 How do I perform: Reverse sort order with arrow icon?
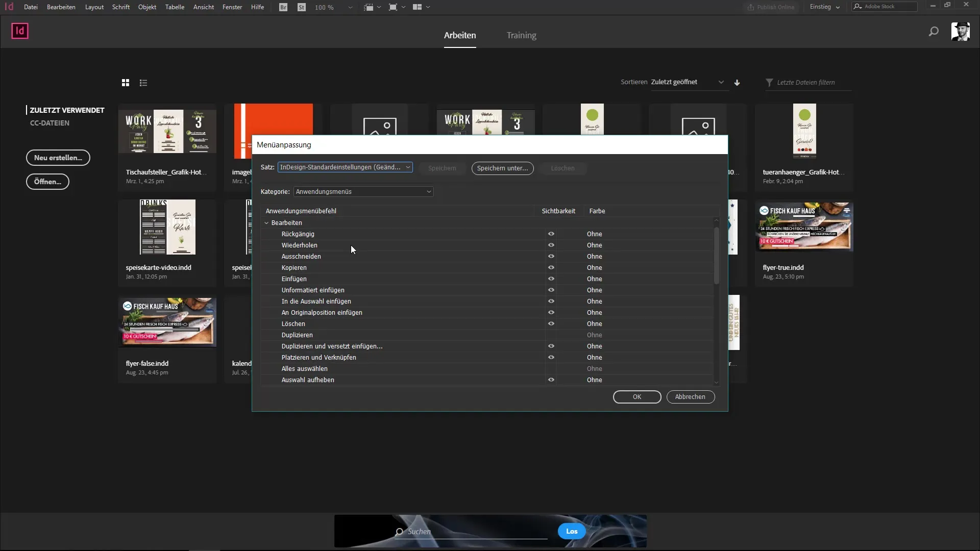[x=737, y=83]
